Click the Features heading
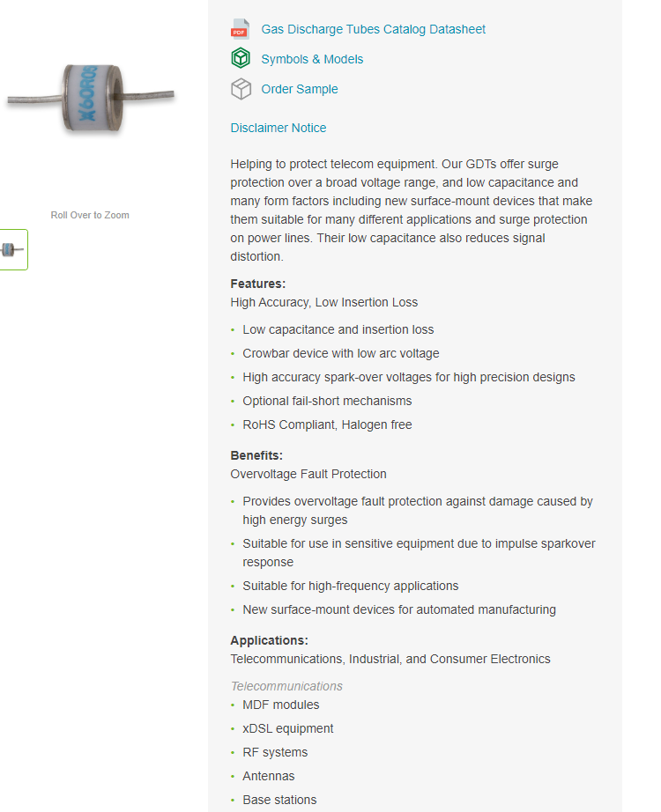661x812 pixels. (x=258, y=284)
